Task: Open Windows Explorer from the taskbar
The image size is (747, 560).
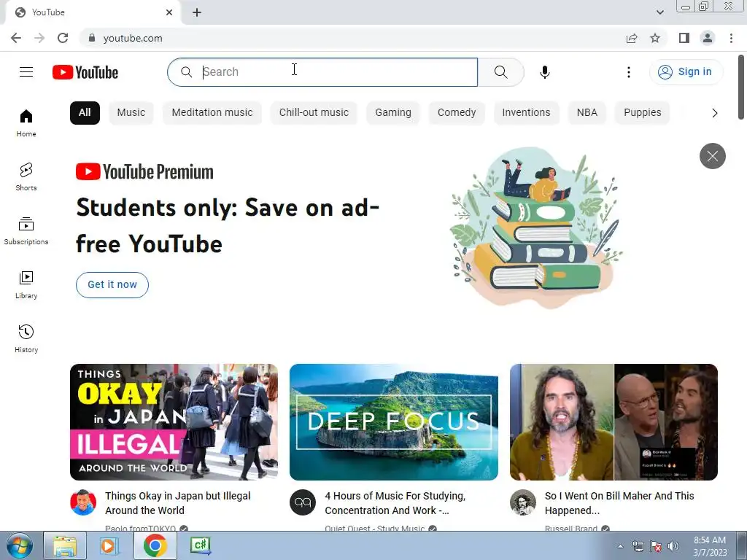Action: click(65, 545)
